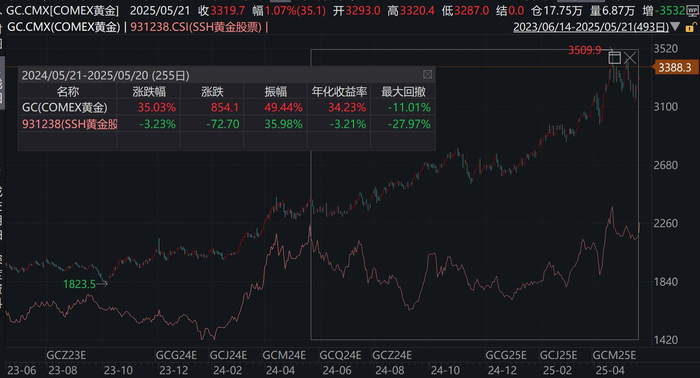700x378 pixels.
Task: Click the GCZ23E contract label
Action: pos(66,355)
